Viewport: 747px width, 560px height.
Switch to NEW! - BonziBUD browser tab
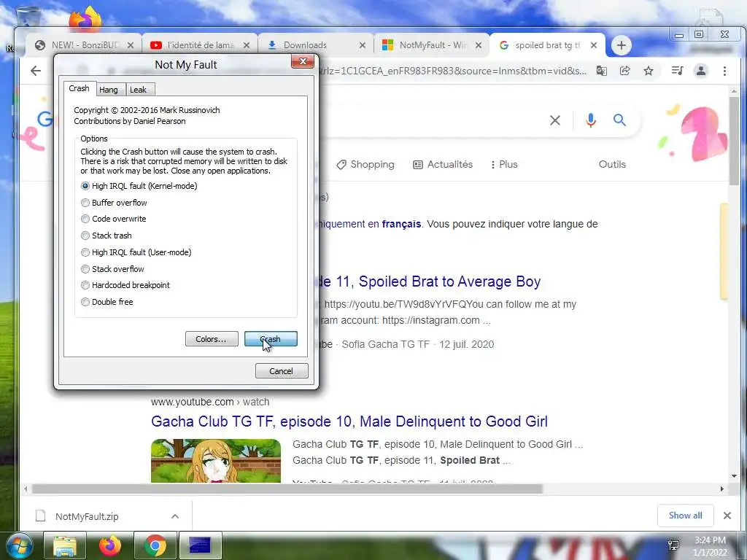click(85, 45)
